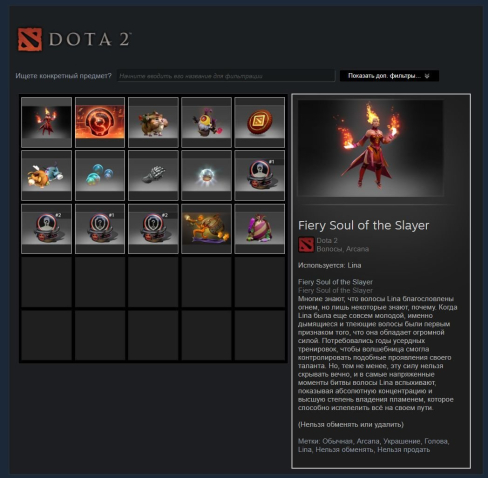The width and height of the screenshot is (488, 478).
Task: Click the large Lina preview image
Action: (x=370, y=148)
